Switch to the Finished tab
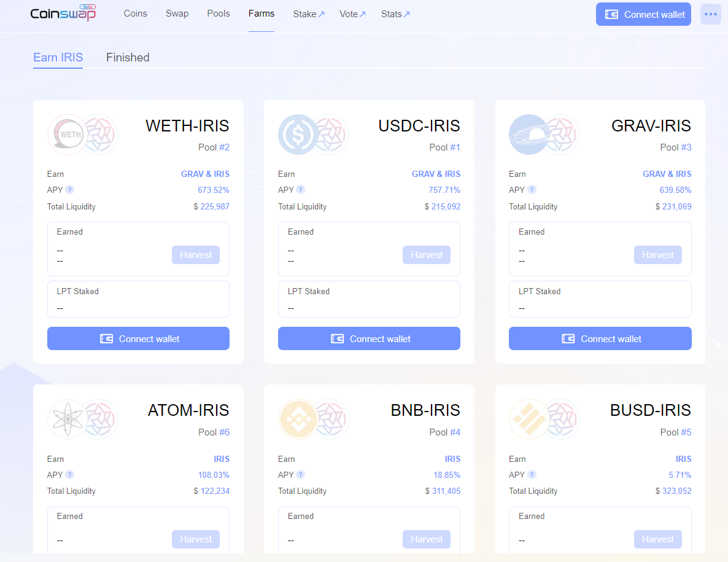Viewport: 728px width, 562px height. point(128,58)
